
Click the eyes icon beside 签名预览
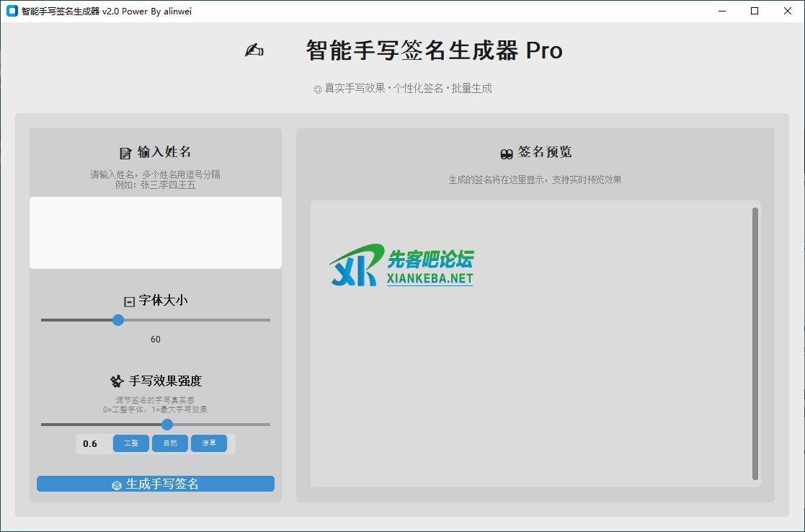[x=507, y=153]
